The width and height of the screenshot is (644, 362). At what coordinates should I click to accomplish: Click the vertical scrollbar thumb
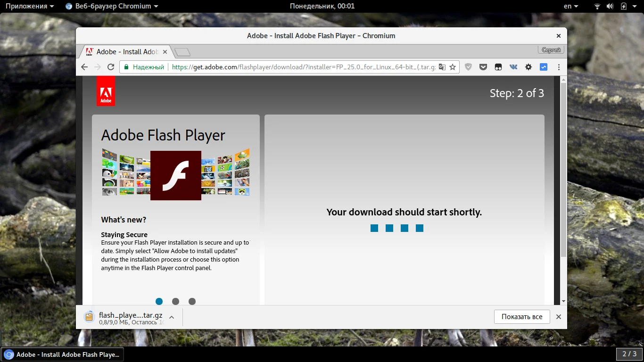pos(563,170)
